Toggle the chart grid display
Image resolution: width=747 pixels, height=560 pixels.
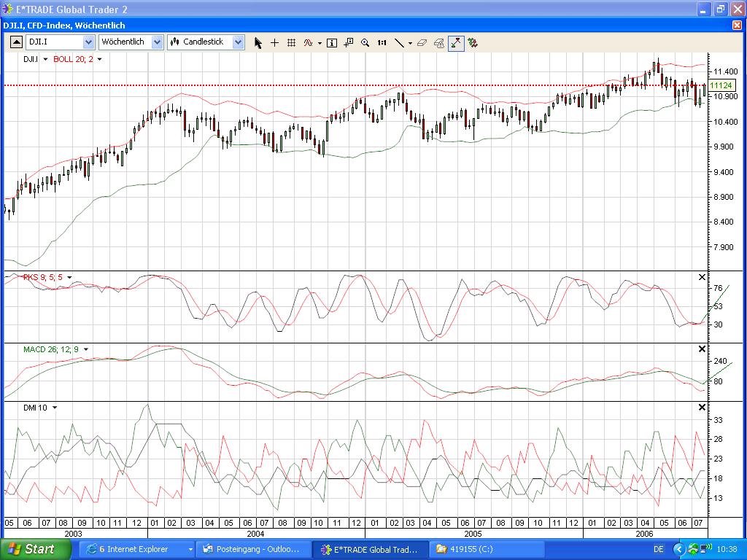(x=290, y=42)
